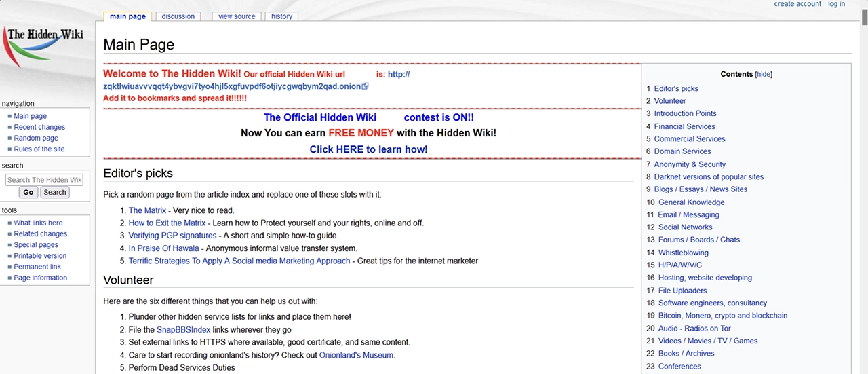Open the view source tab
Viewport: 868px width, 374px height.
pos(237,16)
